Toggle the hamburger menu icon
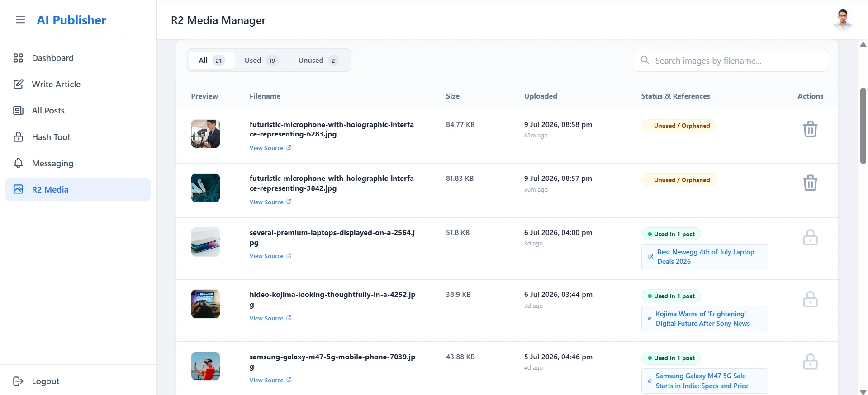Screen dimensions: 868x395 pos(20,20)
